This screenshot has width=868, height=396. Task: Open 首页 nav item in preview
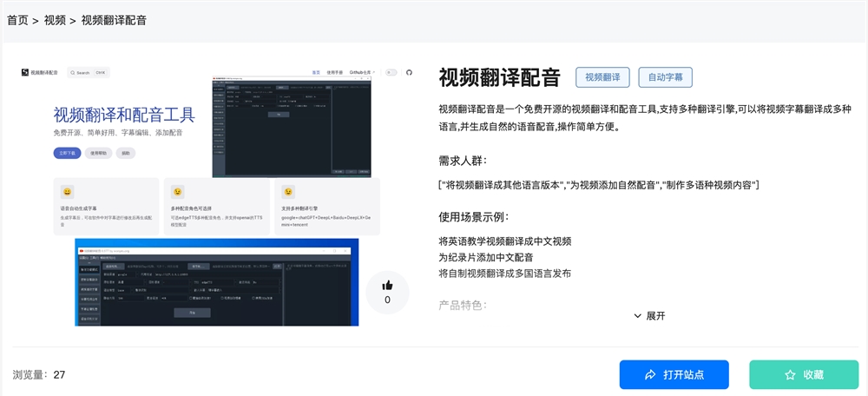coord(316,73)
